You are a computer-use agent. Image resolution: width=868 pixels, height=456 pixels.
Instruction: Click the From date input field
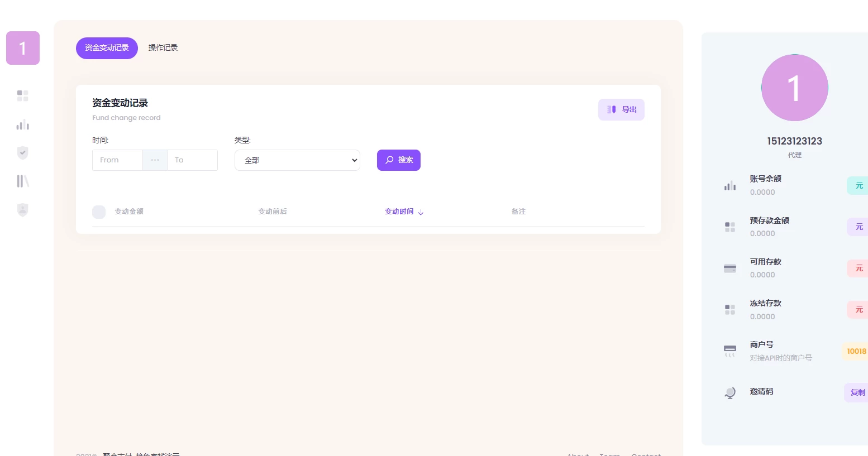[117, 160]
